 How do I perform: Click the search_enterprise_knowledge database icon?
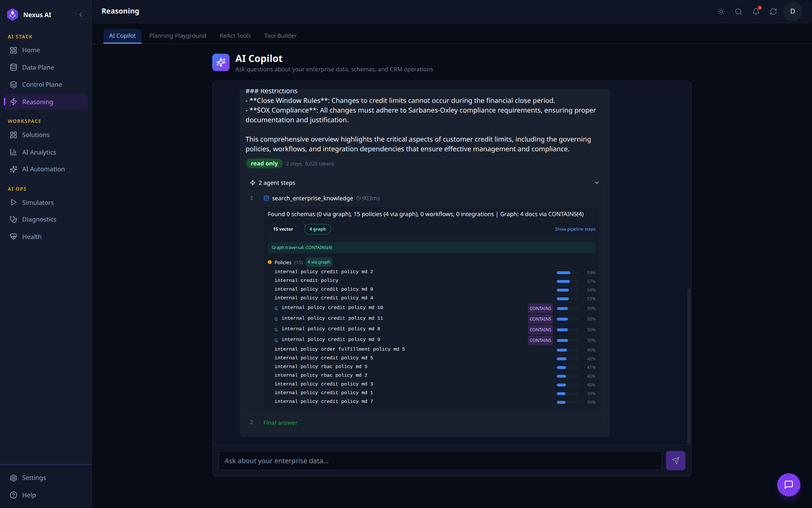(266, 198)
